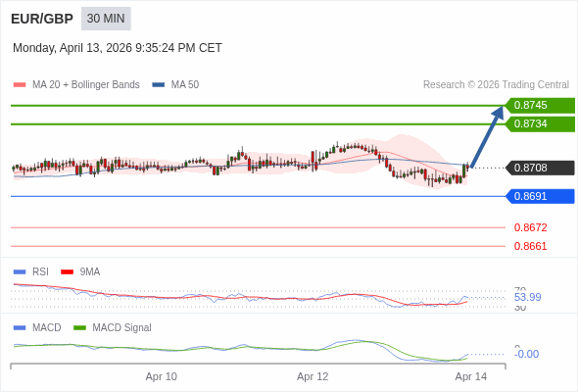Click the RSI blue legend swatch
578x392 pixels.
pyautogui.click(x=20, y=272)
